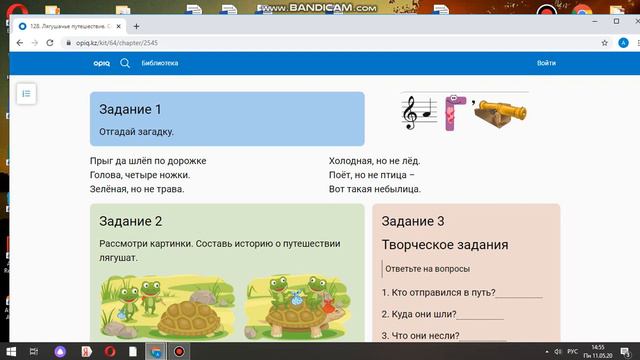Click the Ответьте на вопросы text

[427, 269]
